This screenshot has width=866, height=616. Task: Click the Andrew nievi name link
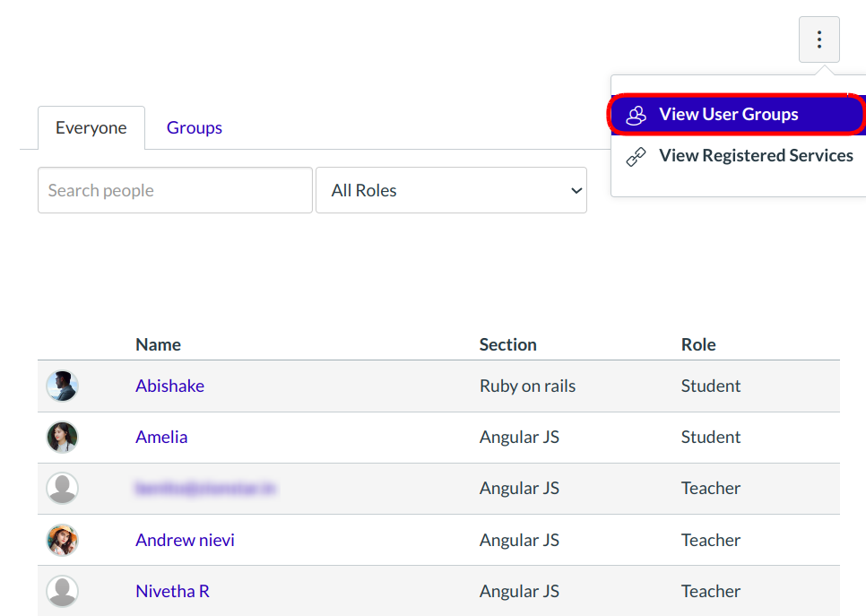[x=185, y=540]
